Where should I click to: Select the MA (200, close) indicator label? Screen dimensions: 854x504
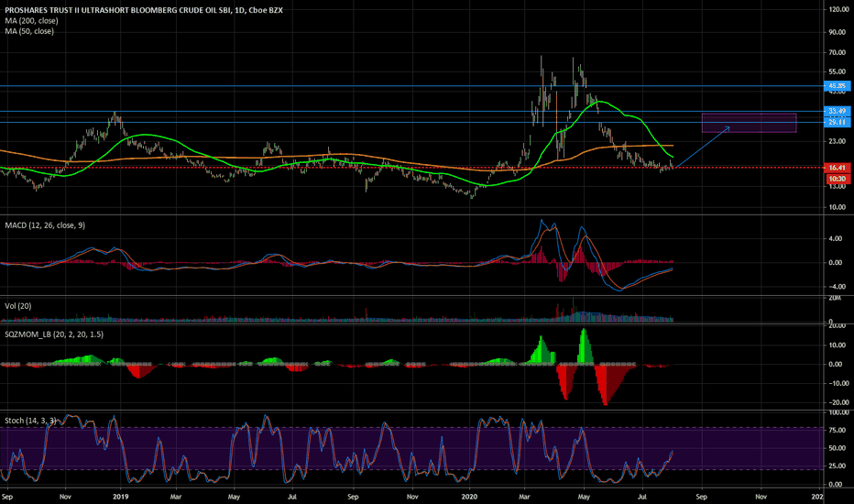point(31,21)
